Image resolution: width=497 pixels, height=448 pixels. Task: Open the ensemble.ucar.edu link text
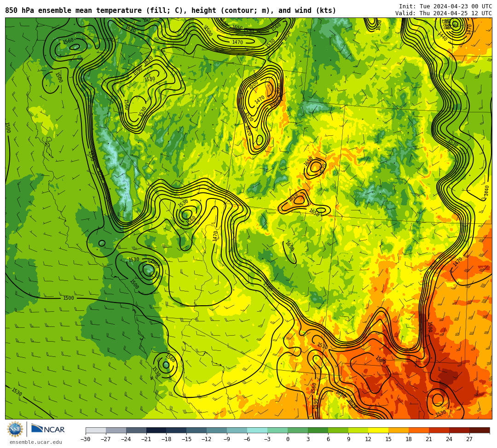point(36,442)
